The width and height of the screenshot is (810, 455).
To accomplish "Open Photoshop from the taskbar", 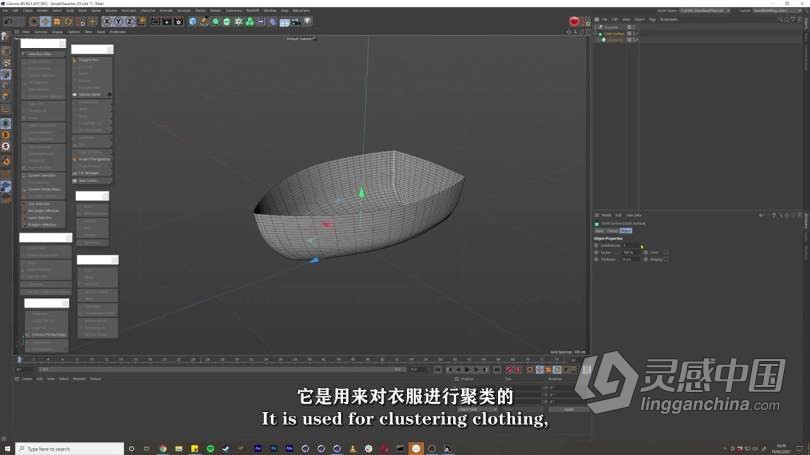I will pyautogui.click(x=274, y=448).
